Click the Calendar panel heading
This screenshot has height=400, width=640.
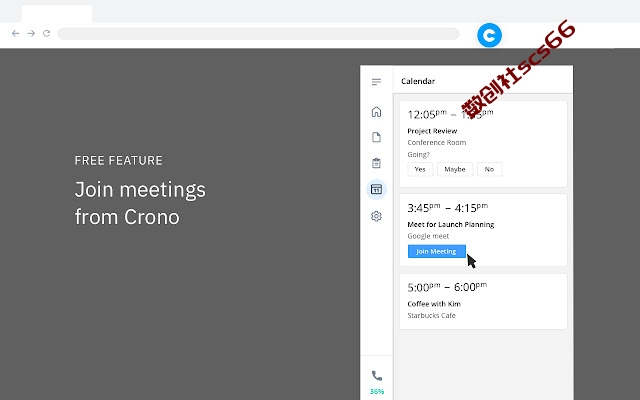click(x=418, y=81)
